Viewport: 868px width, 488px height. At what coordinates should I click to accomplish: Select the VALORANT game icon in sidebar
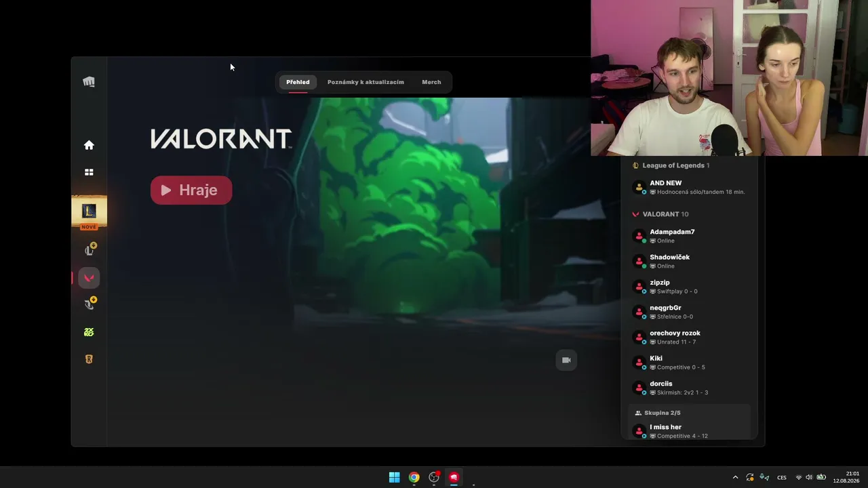click(x=89, y=278)
